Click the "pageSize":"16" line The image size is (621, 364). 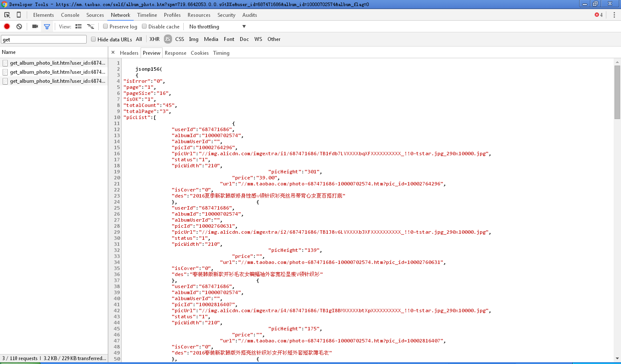[147, 93]
